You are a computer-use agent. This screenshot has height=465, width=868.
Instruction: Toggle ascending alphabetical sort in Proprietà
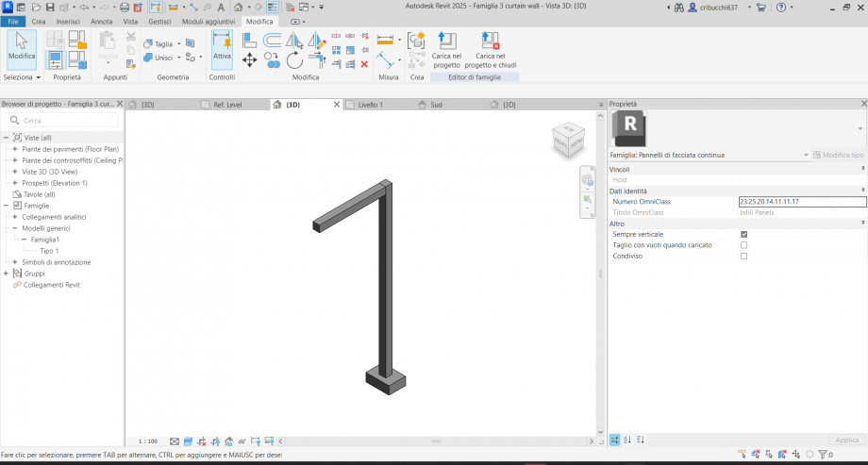(627, 440)
